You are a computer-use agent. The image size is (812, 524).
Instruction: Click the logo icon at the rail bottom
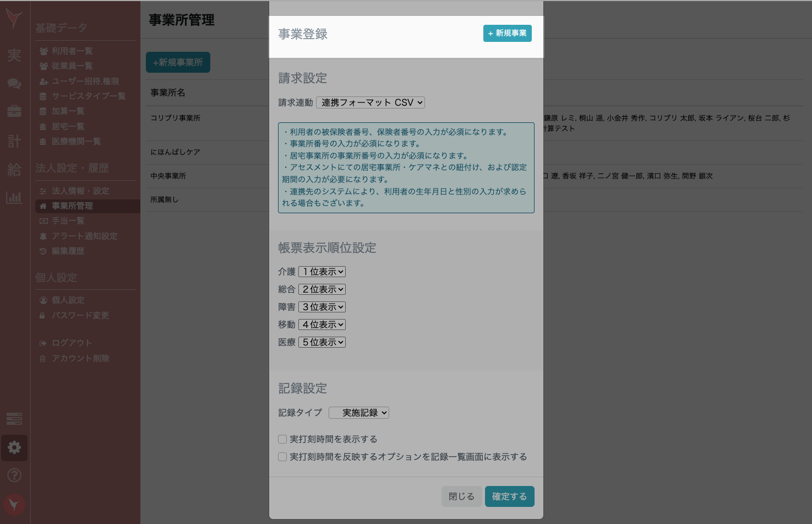(14, 504)
